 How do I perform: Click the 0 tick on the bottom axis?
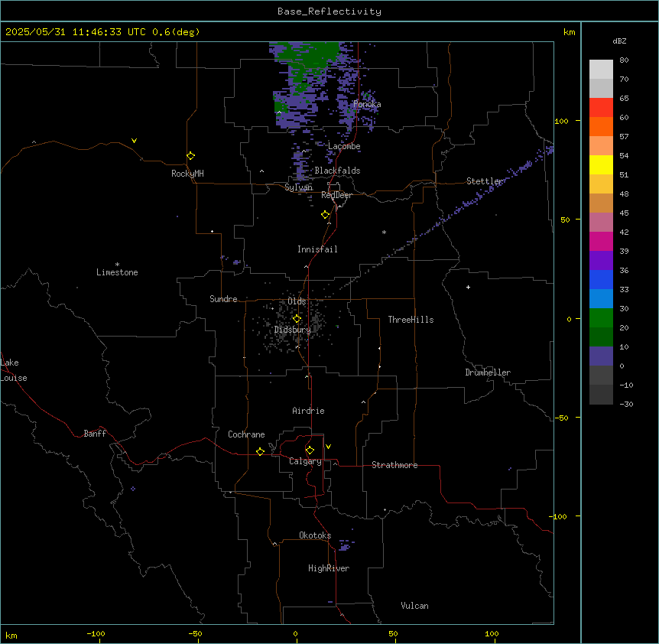pos(295,633)
